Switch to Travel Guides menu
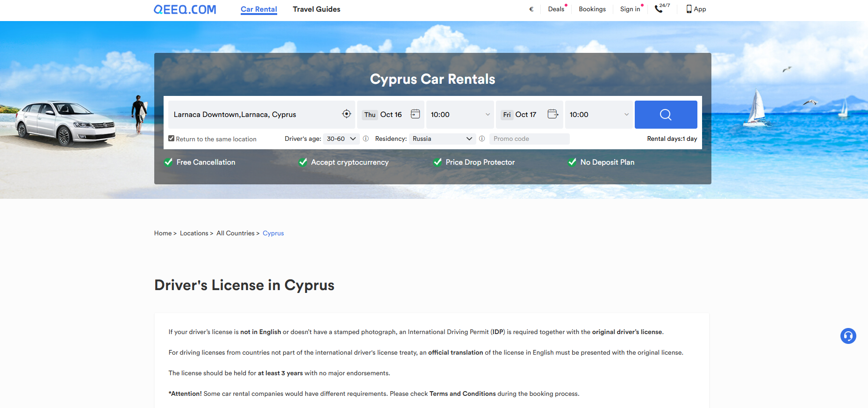The width and height of the screenshot is (868, 408). pyautogui.click(x=316, y=9)
